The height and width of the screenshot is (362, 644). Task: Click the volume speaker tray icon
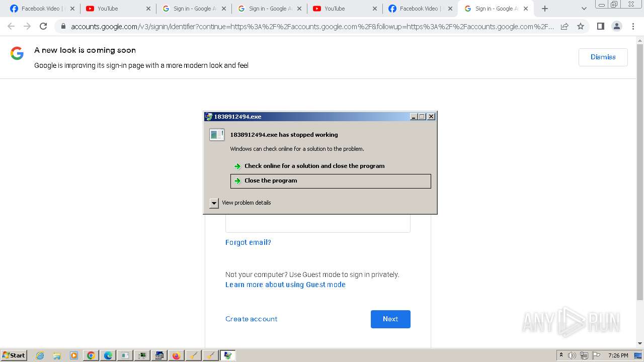[x=572, y=355]
